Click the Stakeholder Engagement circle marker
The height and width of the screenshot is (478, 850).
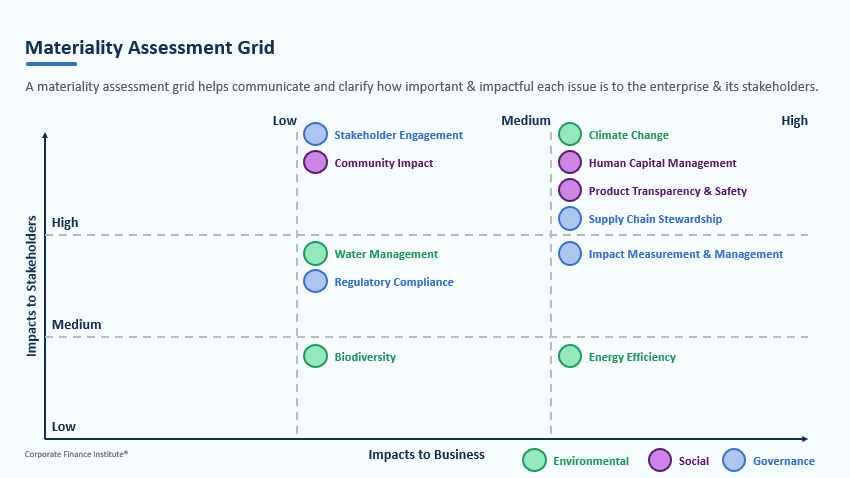click(315, 134)
